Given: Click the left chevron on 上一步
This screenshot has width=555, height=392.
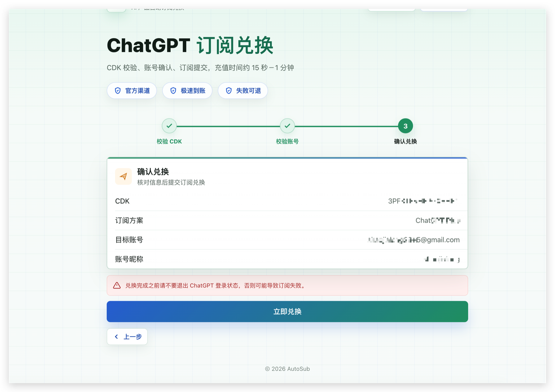Looking at the screenshot, I should pos(117,337).
